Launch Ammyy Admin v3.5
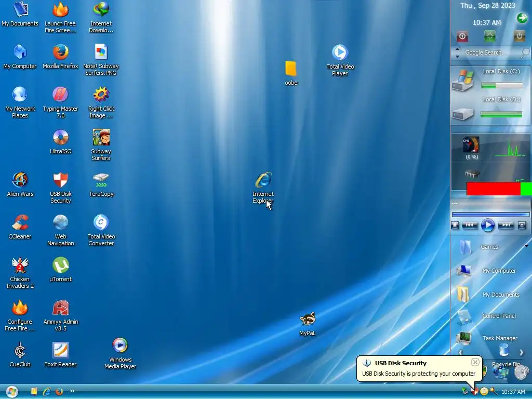Image resolution: width=532 pixels, height=399 pixels. [61, 315]
